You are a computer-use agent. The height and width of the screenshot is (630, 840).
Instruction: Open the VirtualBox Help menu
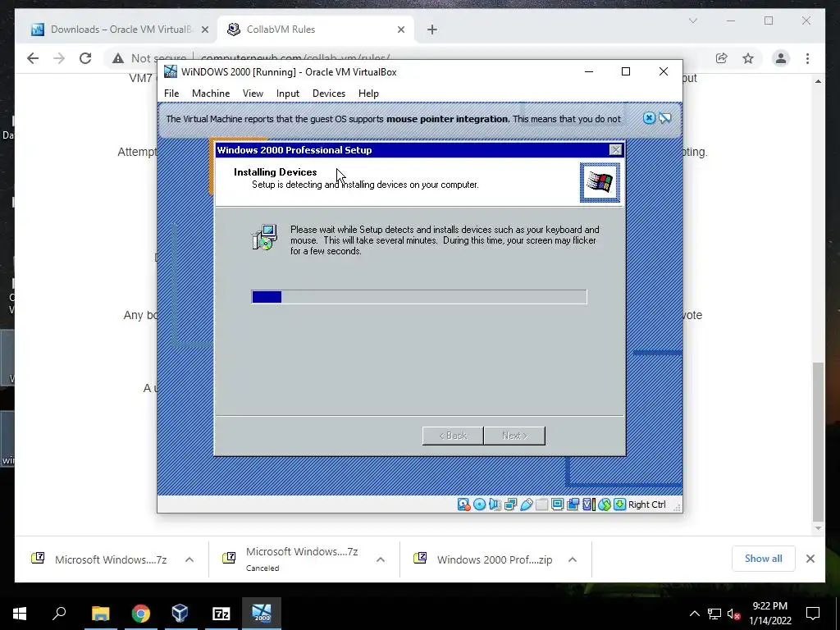click(368, 94)
